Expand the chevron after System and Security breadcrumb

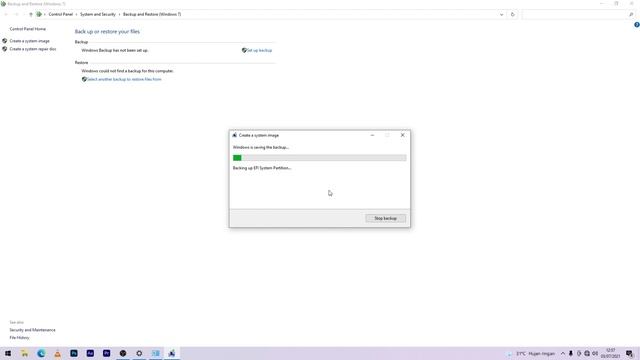[119, 14]
